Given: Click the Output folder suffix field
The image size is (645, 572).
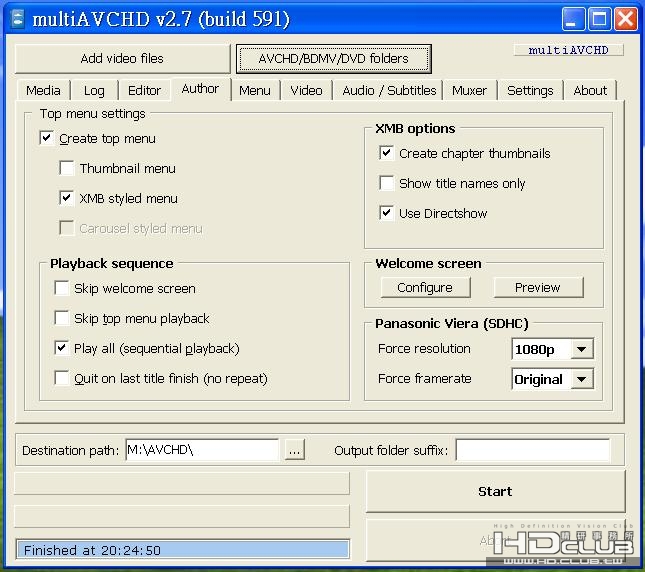Looking at the screenshot, I should pos(533,450).
